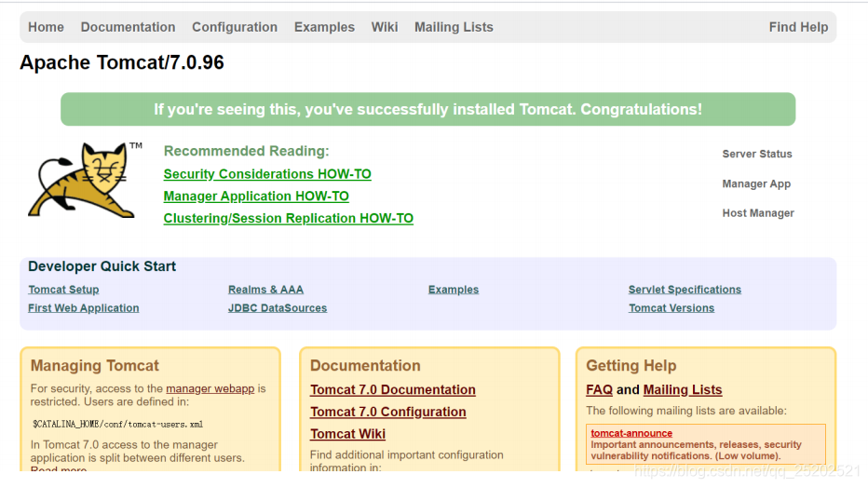Open the Tomcat Setup quick start link
The width and height of the screenshot is (868, 488).
click(63, 290)
